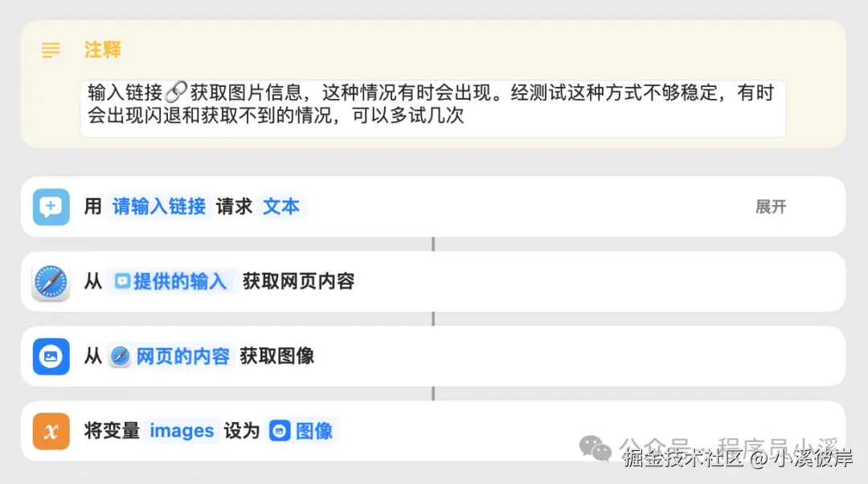Select the 获取图像 action row
The height and width of the screenshot is (484, 868).
[x=482, y=356]
